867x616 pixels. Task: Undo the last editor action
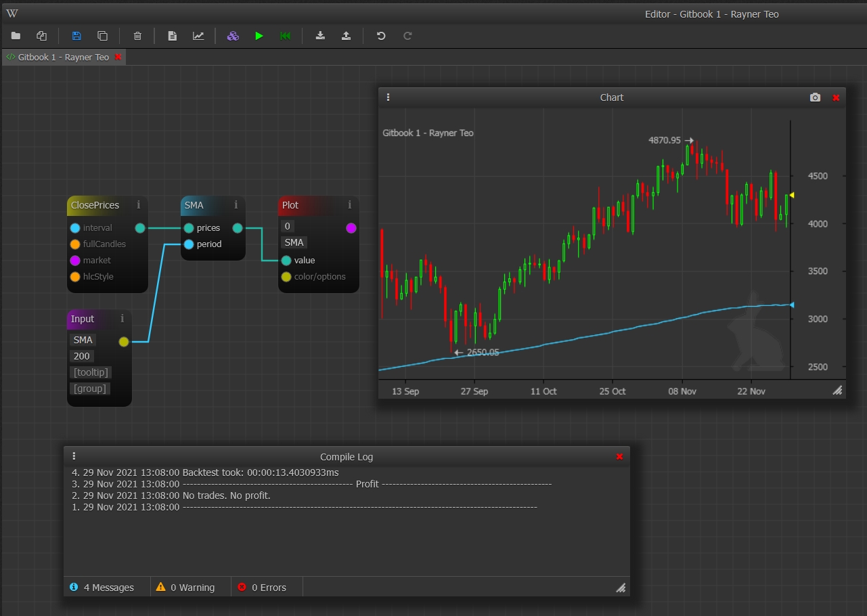[381, 36]
